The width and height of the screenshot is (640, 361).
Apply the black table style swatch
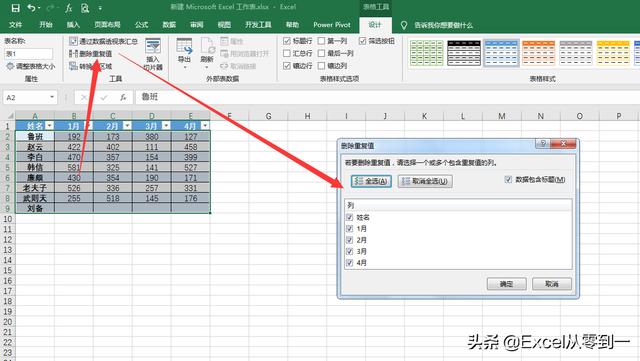click(464, 53)
